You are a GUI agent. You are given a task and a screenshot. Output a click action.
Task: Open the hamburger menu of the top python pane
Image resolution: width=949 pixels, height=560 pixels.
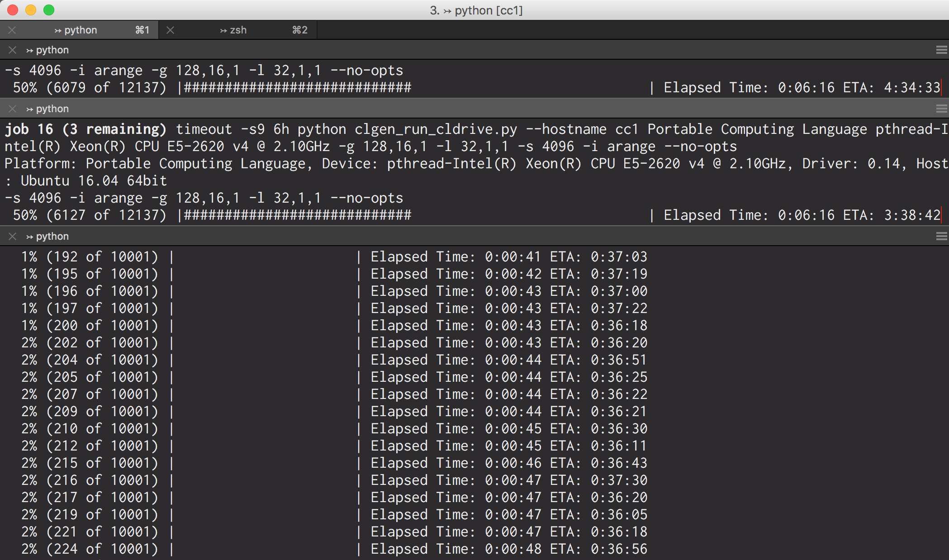[941, 50]
